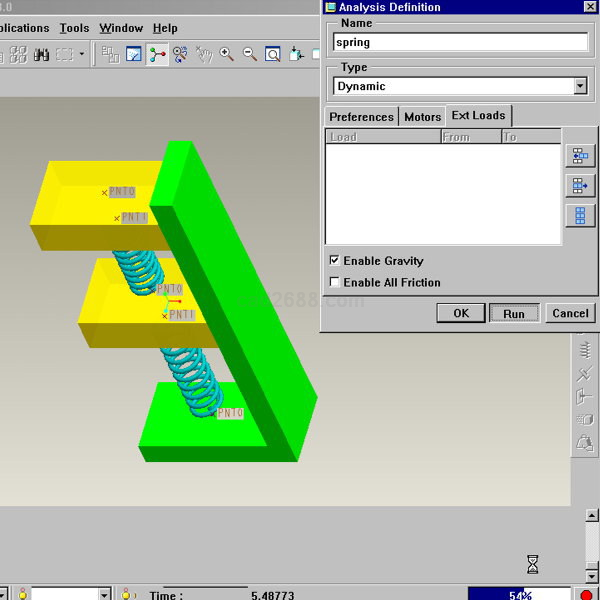The image size is (600, 600).
Task: Switch to the Preferences tab
Action: point(361,117)
